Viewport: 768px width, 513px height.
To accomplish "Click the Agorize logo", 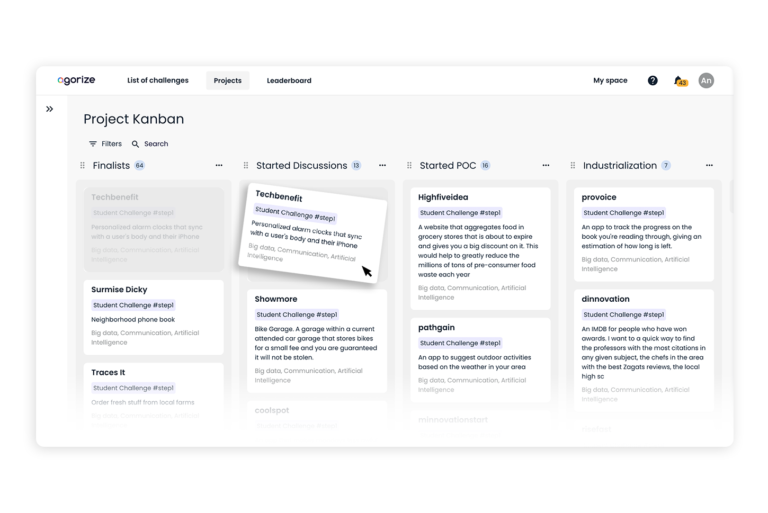I will (76, 80).
